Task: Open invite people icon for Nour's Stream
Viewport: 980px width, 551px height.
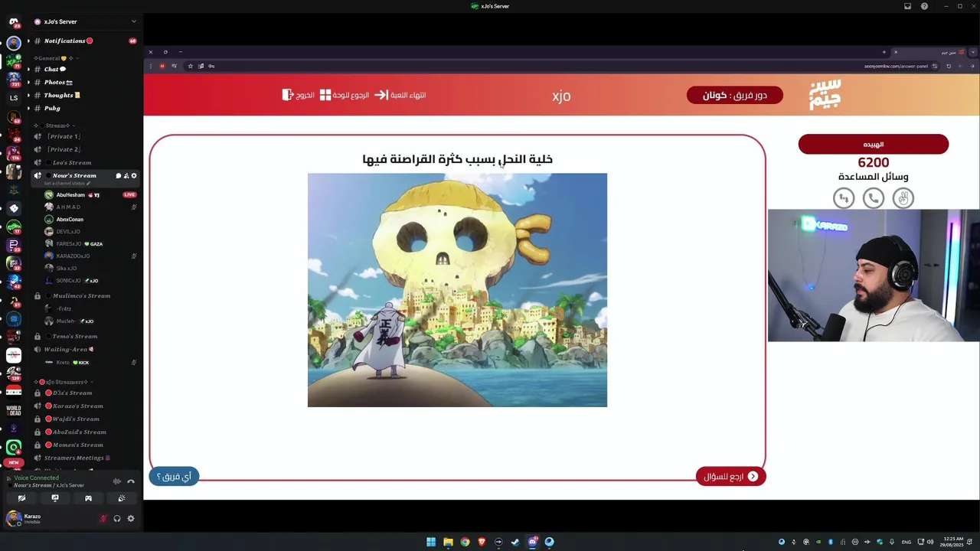Action: coord(126,176)
